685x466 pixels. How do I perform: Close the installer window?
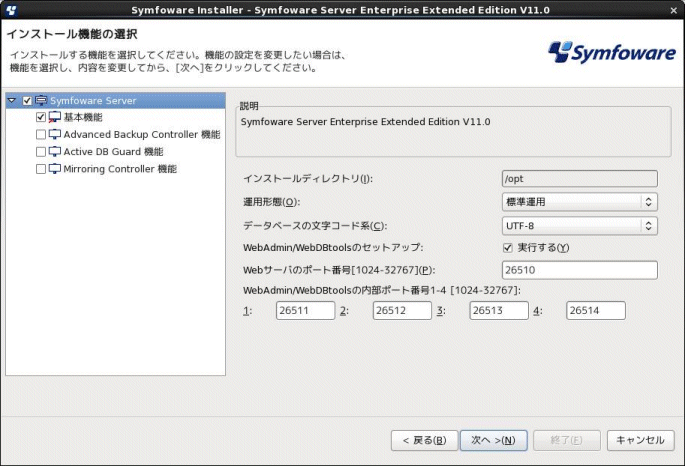(674, 10)
